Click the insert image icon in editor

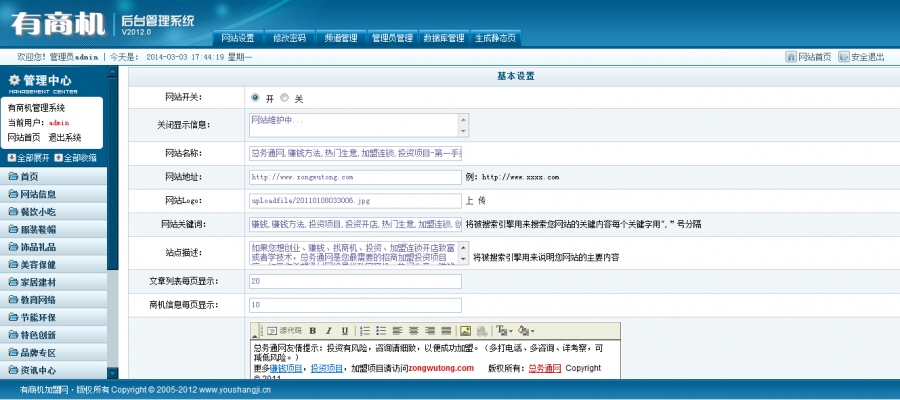tap(465, 331)
